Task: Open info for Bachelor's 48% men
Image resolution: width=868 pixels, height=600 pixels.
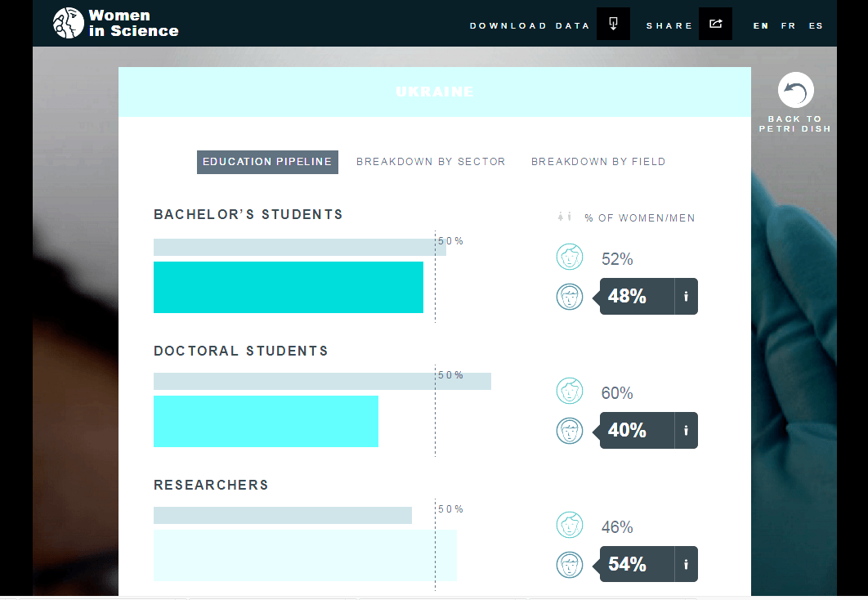Action: [x=686, y=296]
